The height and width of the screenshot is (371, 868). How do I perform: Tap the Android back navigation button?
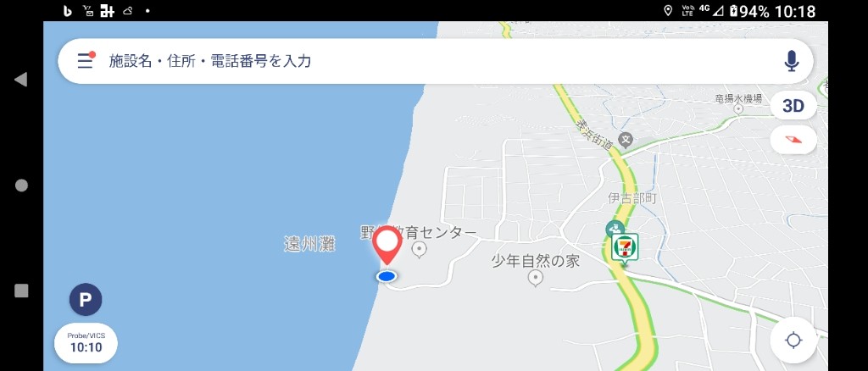(21, 79)
